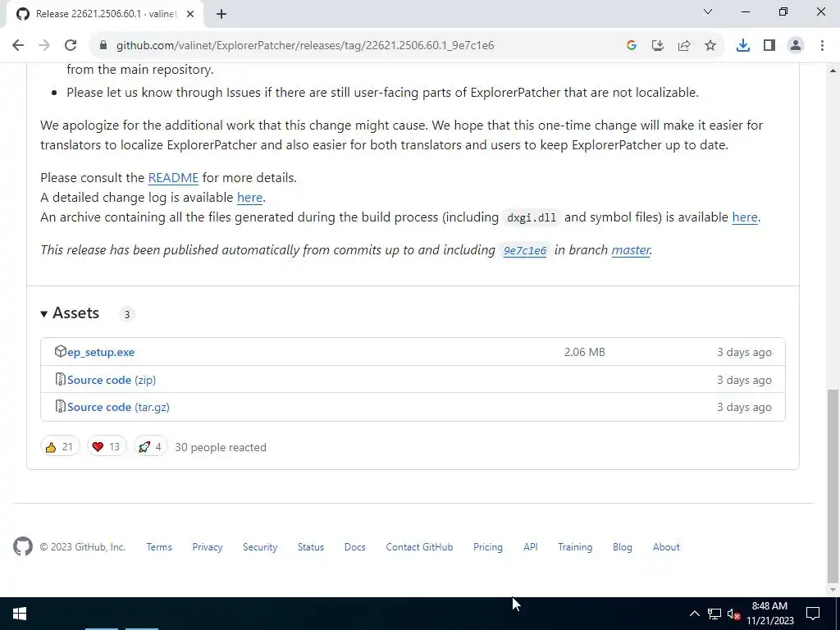Click the GitHub logo in the footer

click(22, 547)
